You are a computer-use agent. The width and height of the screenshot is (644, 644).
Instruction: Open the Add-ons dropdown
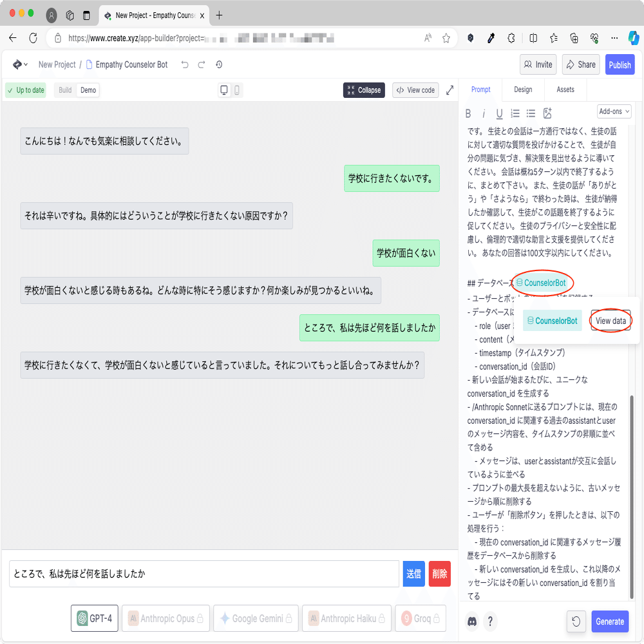click(x=614, y=111)
